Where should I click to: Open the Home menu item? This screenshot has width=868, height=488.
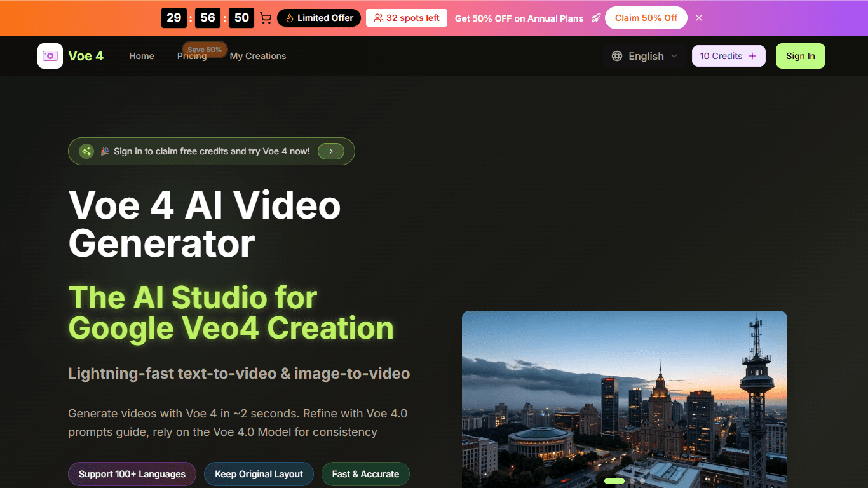(142, 56)
